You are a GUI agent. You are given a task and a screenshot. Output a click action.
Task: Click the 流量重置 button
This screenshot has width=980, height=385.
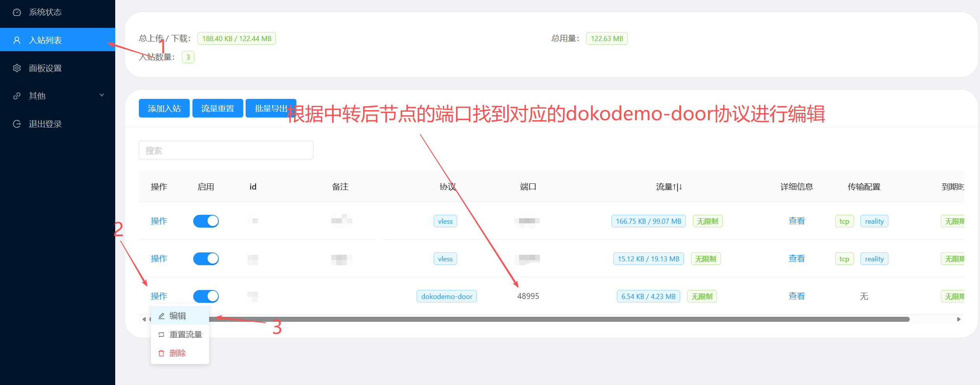click(218, 108)
